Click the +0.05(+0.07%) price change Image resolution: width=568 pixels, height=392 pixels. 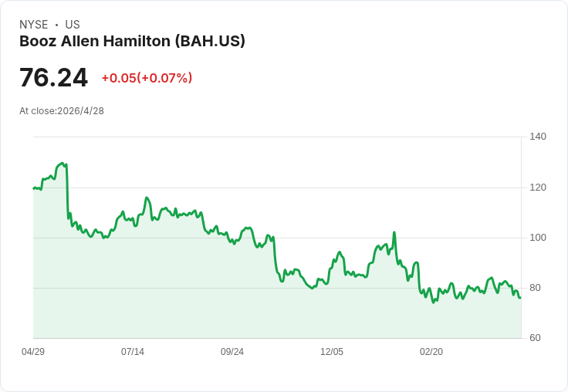pos(147,78)
